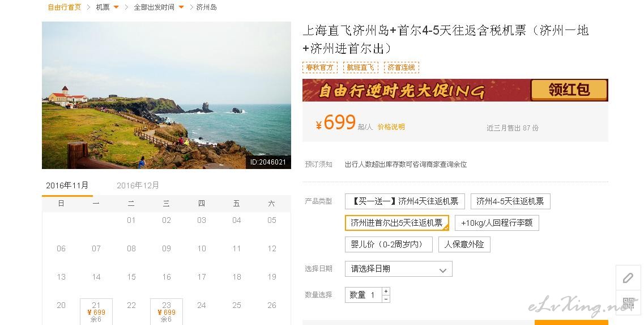Viewport: 644px width, 325px height.
Task: Click the 济首连线 tag
Action: pyautogui.click(x=401, y=67)
